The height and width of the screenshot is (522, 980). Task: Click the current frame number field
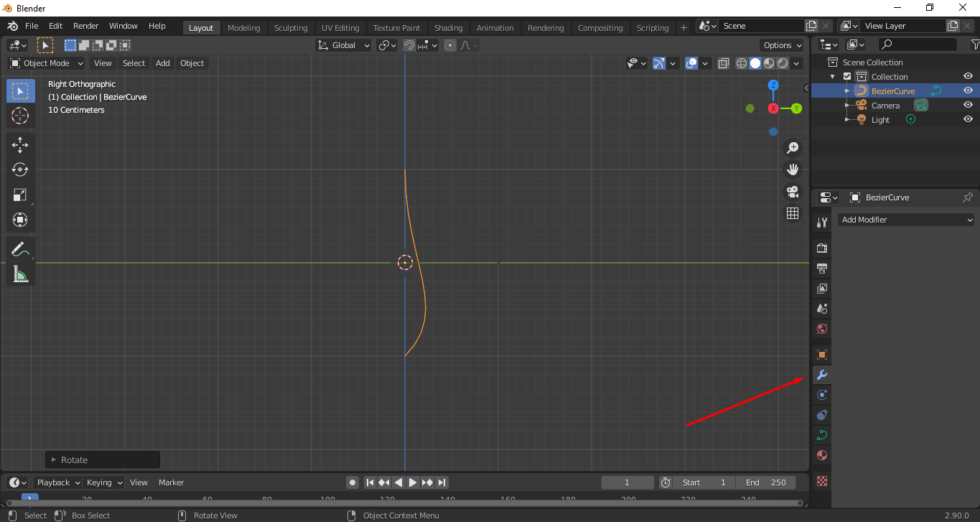(x=627, y=483)
